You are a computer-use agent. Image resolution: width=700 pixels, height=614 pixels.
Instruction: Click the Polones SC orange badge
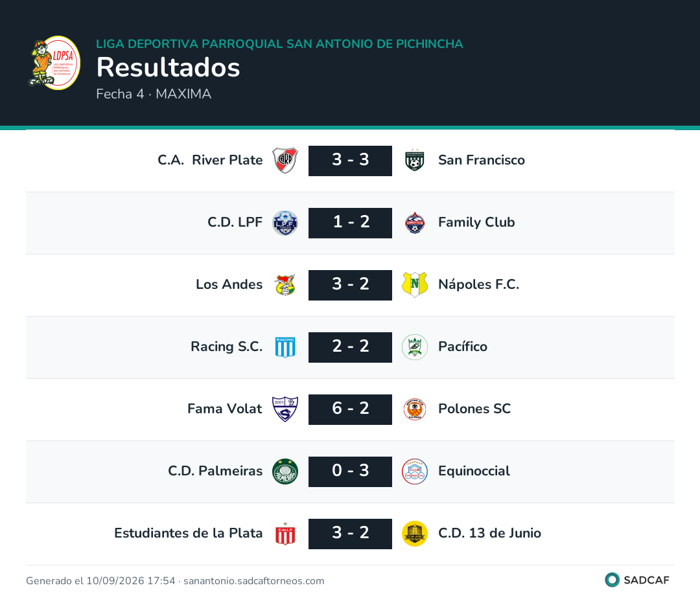(415, 409)
